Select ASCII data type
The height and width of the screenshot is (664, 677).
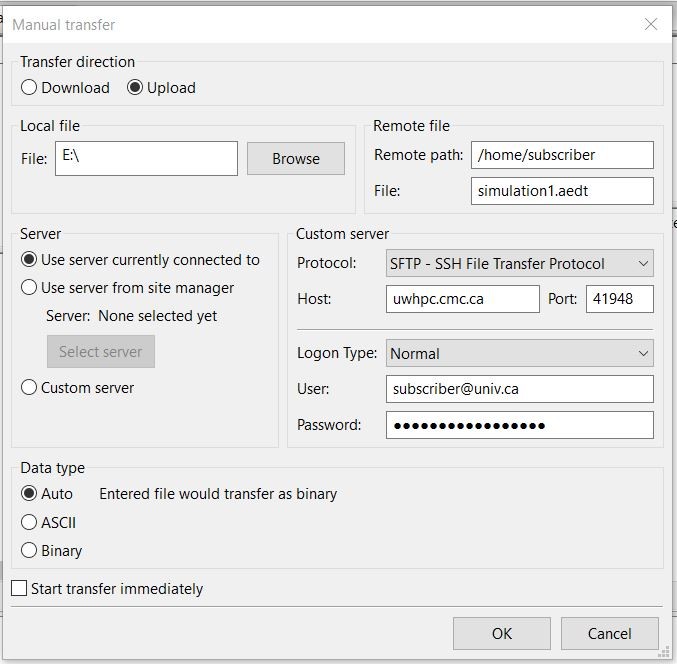click(30, 522)
